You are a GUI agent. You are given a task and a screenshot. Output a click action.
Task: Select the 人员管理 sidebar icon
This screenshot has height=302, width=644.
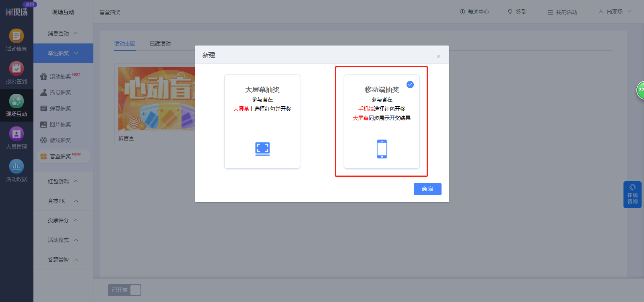tap(17, 134)
